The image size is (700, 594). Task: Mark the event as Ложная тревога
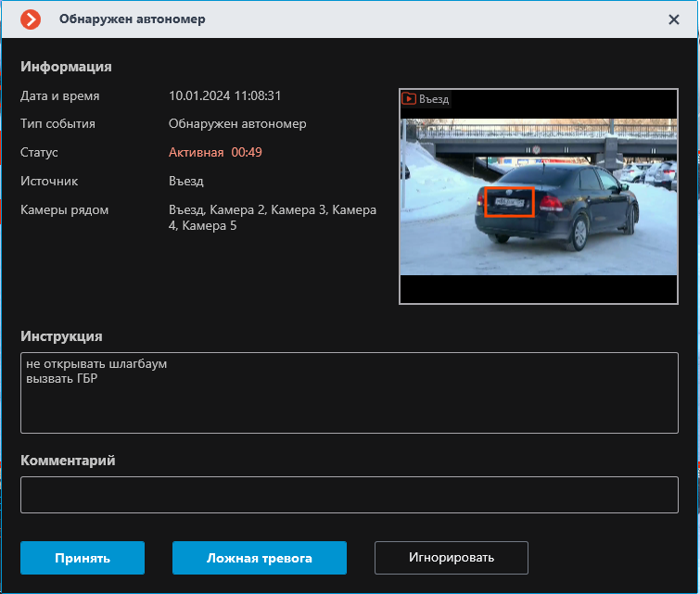pos(259,558)
